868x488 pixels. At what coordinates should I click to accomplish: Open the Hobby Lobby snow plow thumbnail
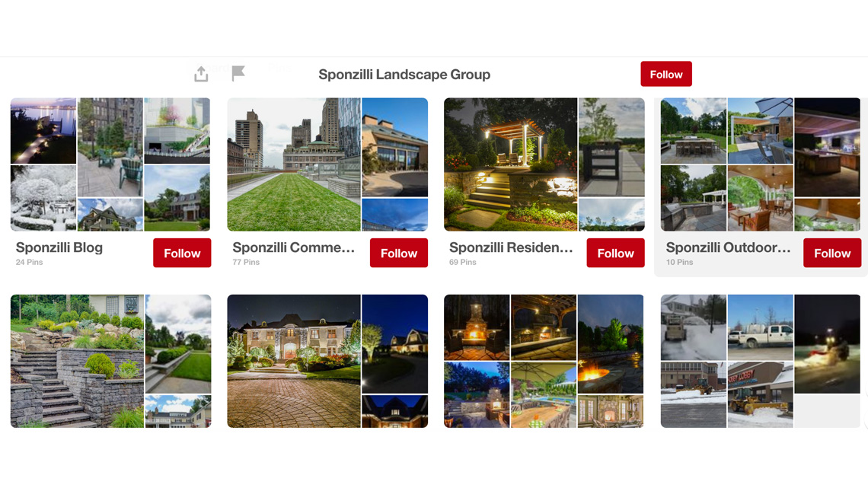coord(760,394)
